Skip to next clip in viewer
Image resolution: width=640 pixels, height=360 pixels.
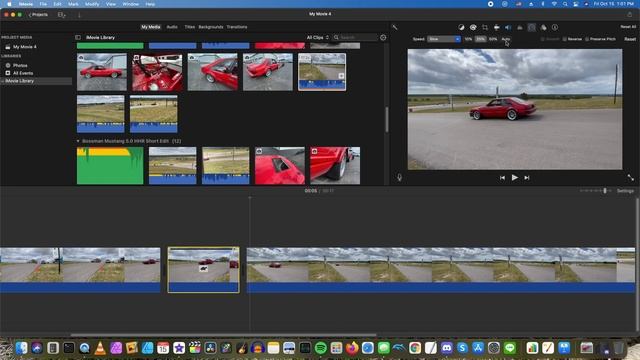(x=527, y=178)
